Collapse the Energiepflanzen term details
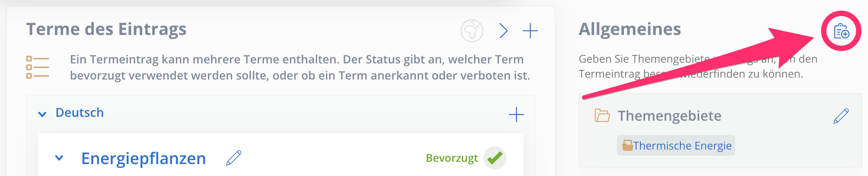This screenshot has width=868, height=176. click(59, 158)
